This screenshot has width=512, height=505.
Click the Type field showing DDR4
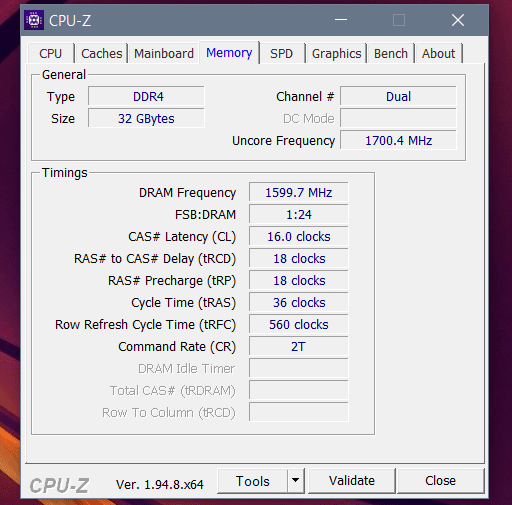coord(146,97)
